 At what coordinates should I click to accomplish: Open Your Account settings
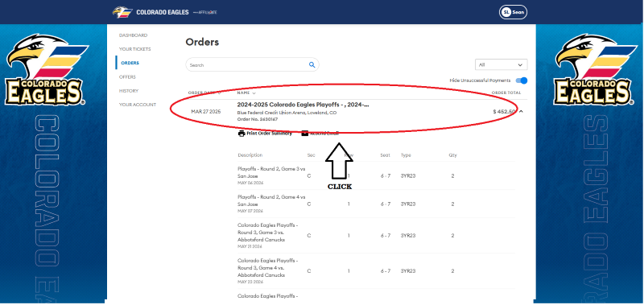(138, 105)
